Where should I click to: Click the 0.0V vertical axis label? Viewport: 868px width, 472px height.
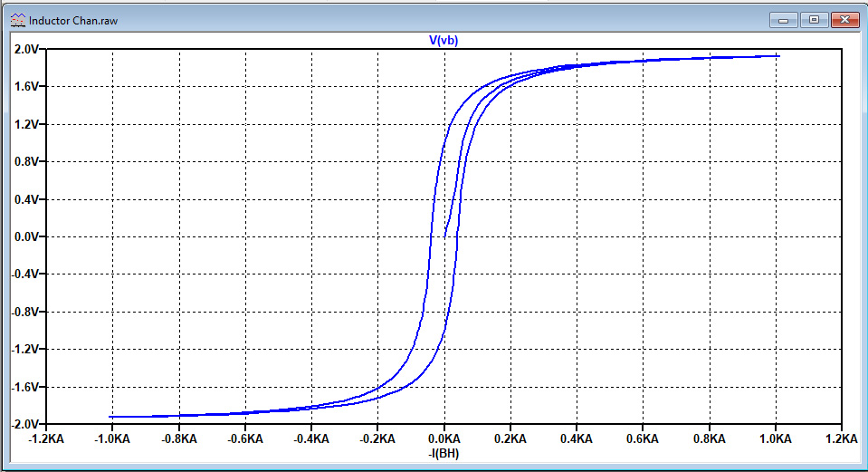tap(27, 237)
